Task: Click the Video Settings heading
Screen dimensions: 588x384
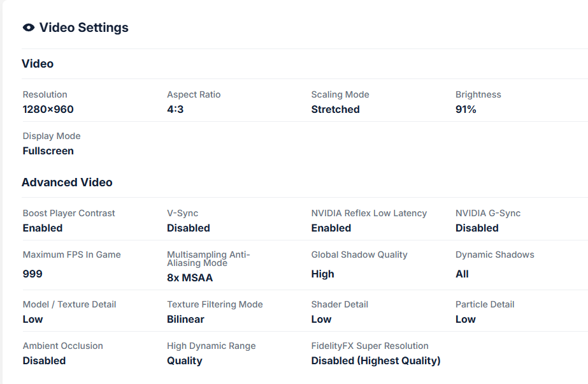Action: [x=83, y=27]
